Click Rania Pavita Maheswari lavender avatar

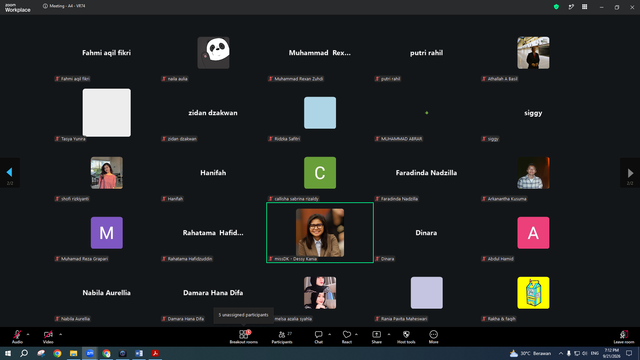427,293
